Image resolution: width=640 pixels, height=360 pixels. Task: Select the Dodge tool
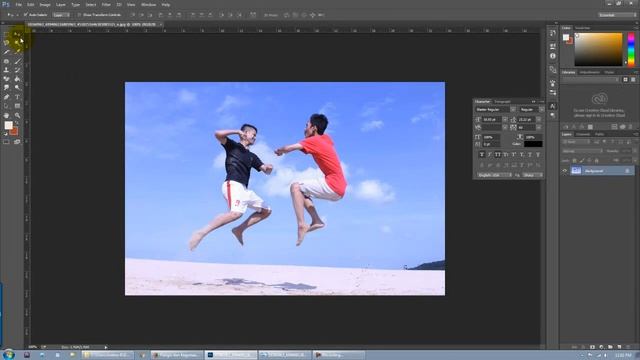click(17, 88)
